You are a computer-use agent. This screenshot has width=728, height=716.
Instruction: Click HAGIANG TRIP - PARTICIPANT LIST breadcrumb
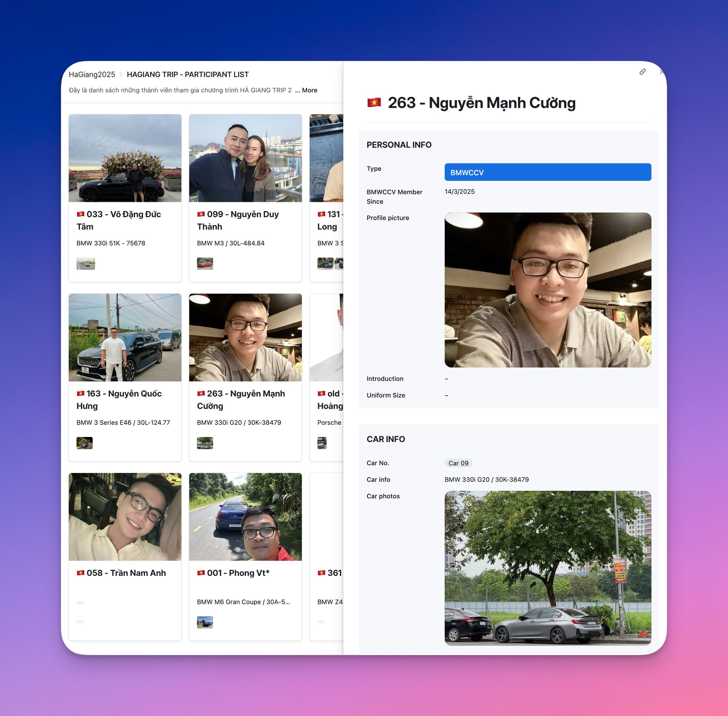(188, 75)
